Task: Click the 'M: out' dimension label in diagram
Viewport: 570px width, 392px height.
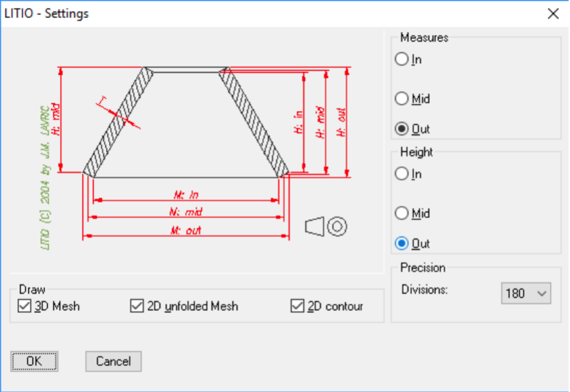Action: click(185, 231)
